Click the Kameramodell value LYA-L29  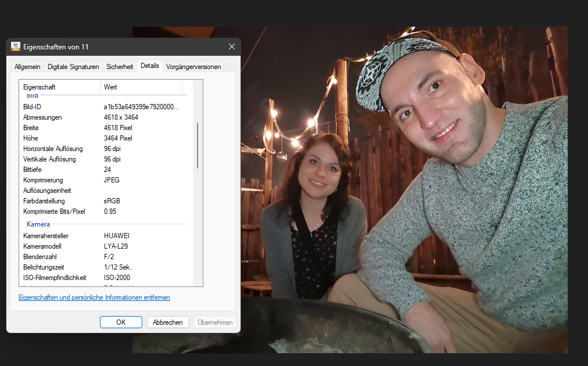click(x=116, y=246)
